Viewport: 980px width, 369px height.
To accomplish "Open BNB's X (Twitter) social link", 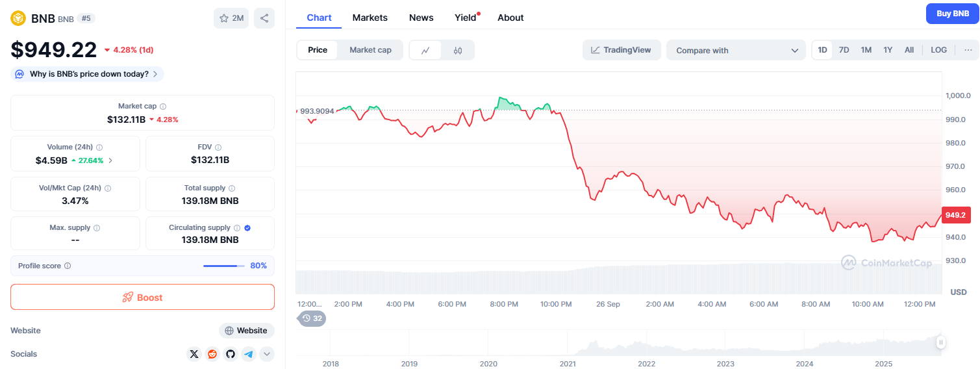I will [x=194, y=354].
